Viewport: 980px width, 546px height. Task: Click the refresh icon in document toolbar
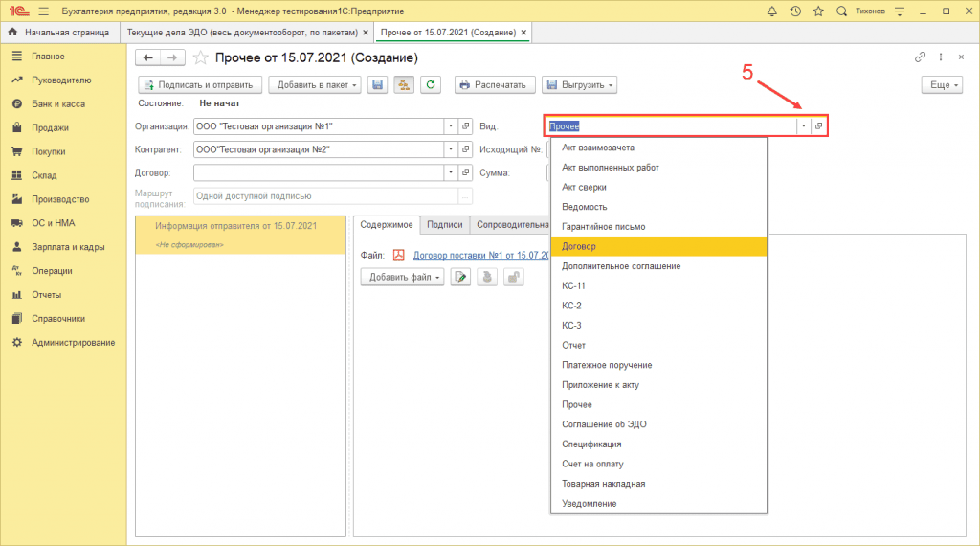point(431,85)
